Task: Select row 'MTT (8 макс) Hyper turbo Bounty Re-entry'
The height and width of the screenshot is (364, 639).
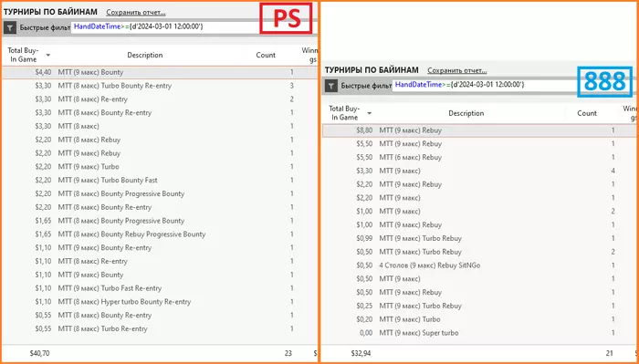Action: coord(160,302)
